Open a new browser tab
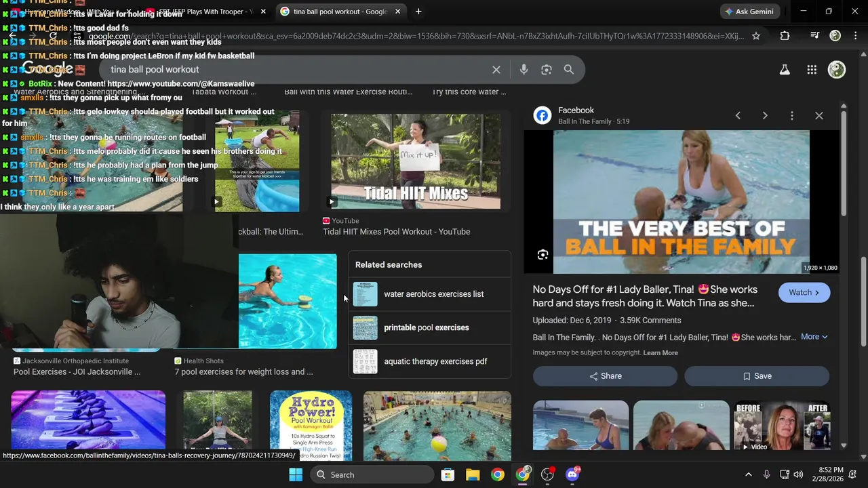 pyautogui.click(x=418, y=12)
